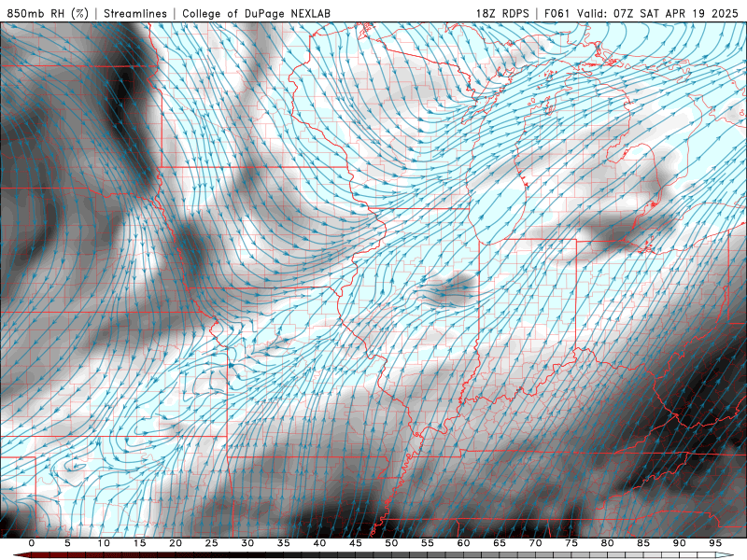Click the '55' label on the color scale

click(x=428, y=543)
